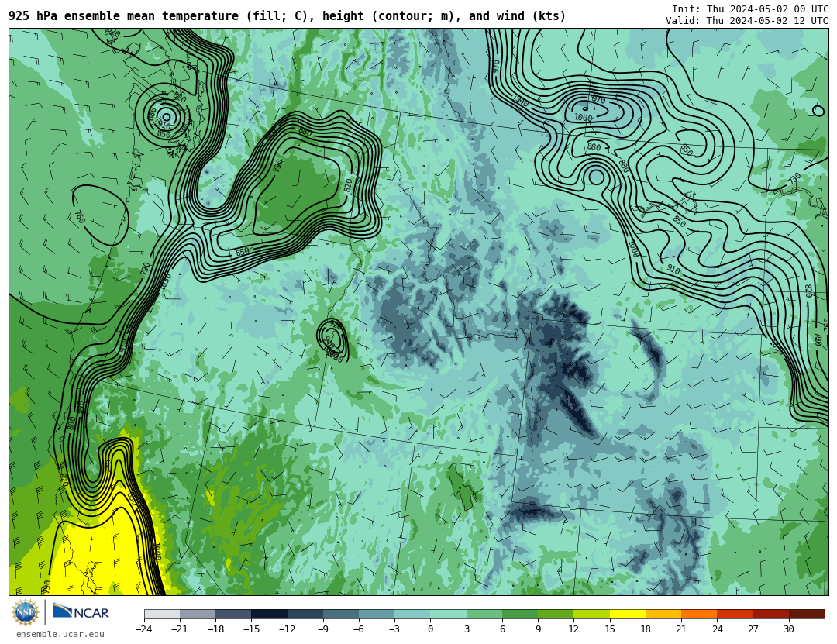
Task: Pick the yellow 15 to 18 colorbar swatch
Action: tap(628, 615)
